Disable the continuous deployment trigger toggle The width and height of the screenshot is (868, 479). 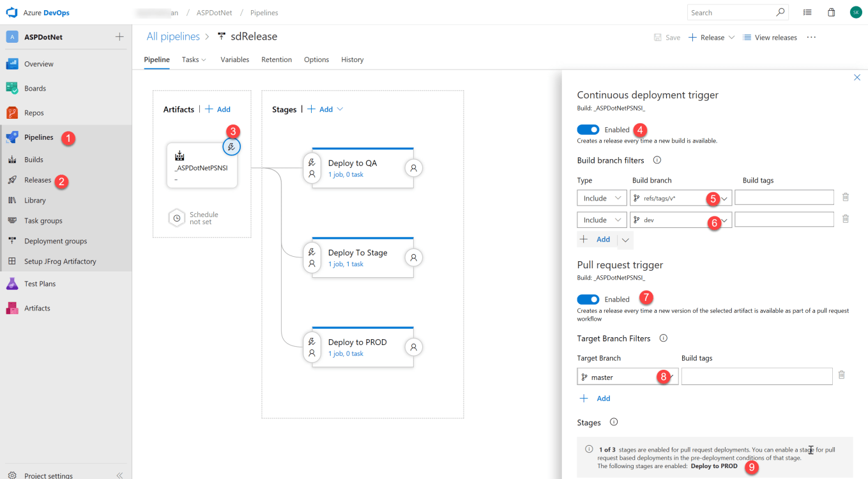[x=588, y=130]
